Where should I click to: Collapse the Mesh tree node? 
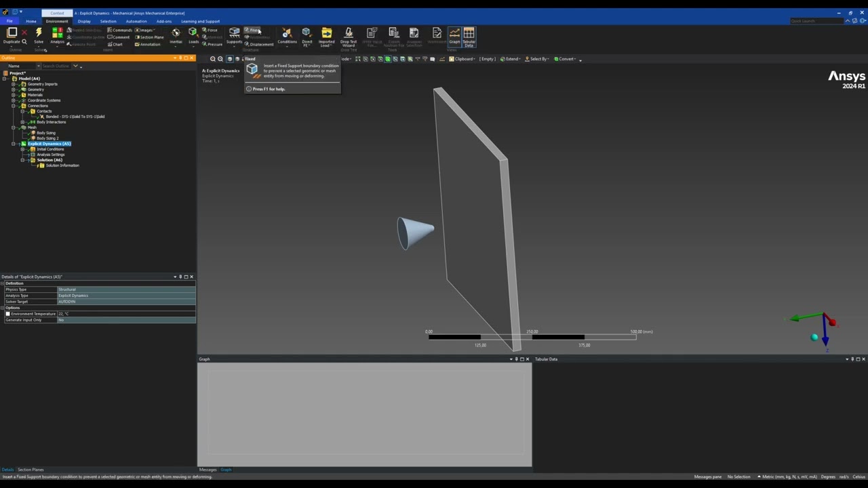pyautogui.click(x=14, y=127)
